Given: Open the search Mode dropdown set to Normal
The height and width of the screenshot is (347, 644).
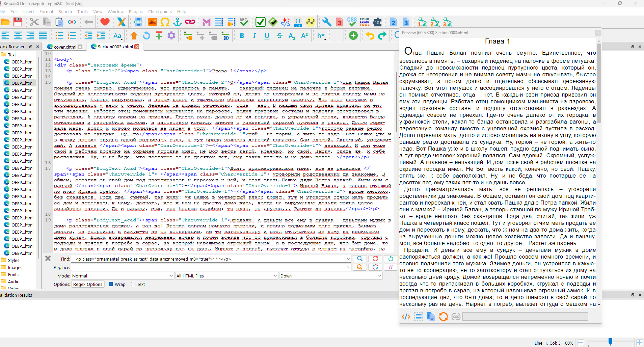Looking at the screenshot, I should [x=123, y=276].
